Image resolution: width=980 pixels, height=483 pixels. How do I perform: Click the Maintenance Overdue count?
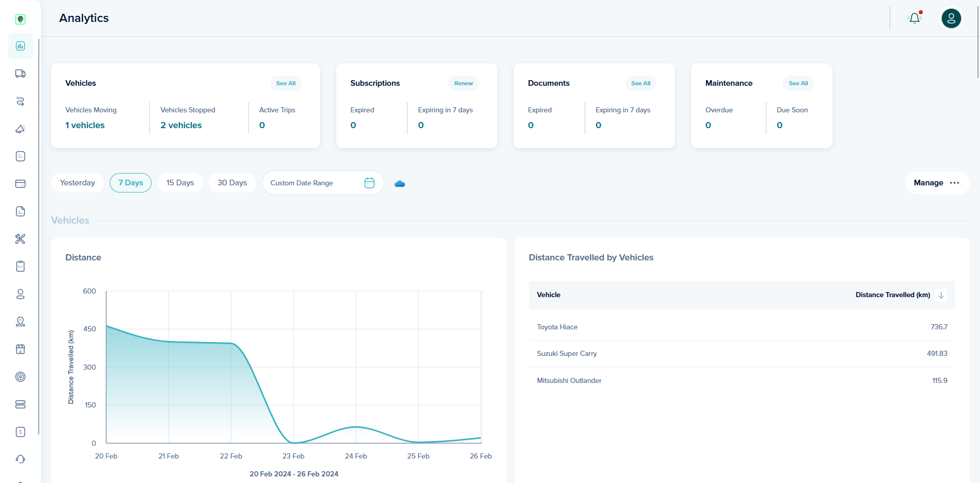(708, 125)
